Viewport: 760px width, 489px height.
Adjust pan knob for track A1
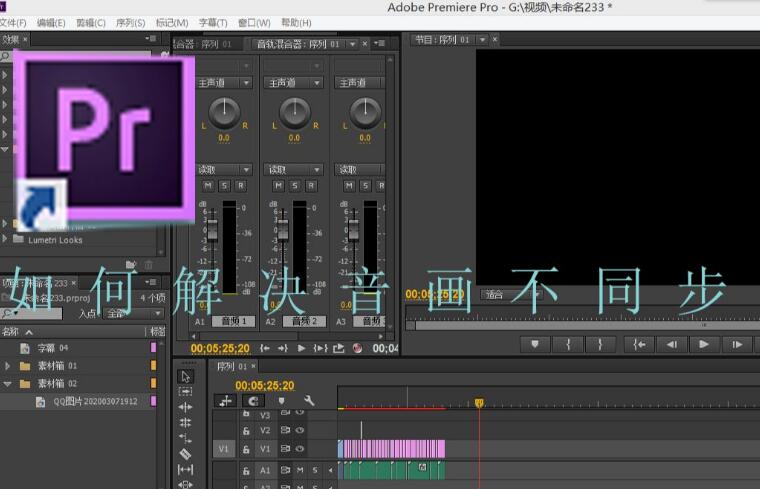pyautogui.click(x=224, y=113)
